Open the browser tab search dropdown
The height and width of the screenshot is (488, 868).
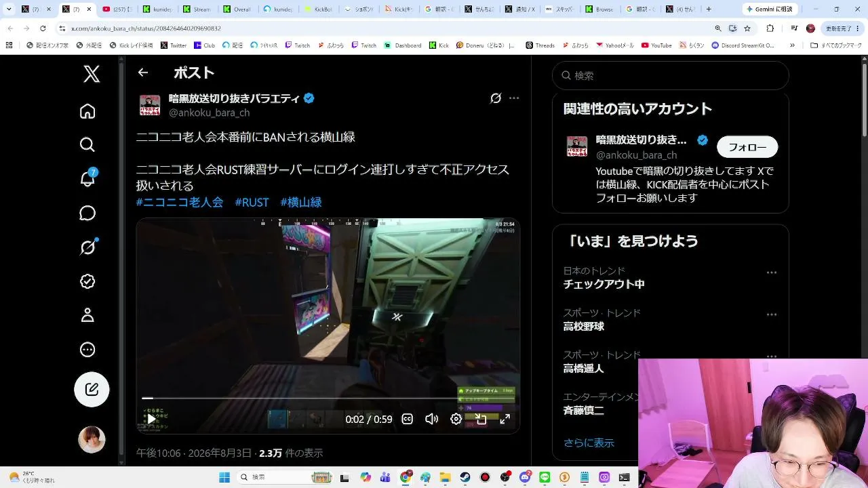[x=9, y=9]
